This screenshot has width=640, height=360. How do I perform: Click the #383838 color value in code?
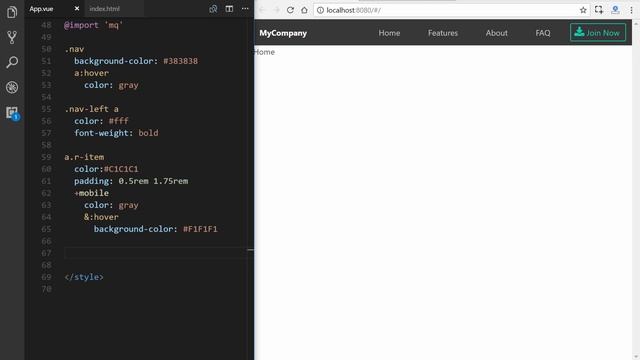pos(180,61)
